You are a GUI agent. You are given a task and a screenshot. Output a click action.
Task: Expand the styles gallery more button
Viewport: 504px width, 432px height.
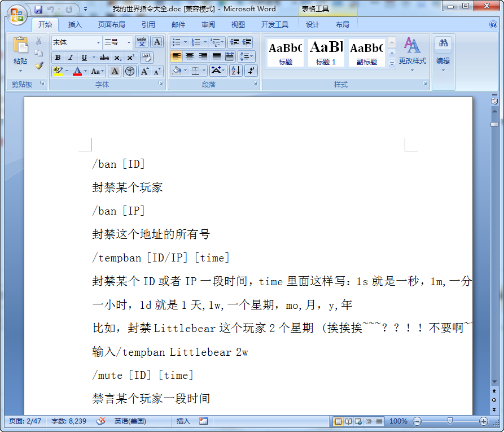click(x=392, y=64)
